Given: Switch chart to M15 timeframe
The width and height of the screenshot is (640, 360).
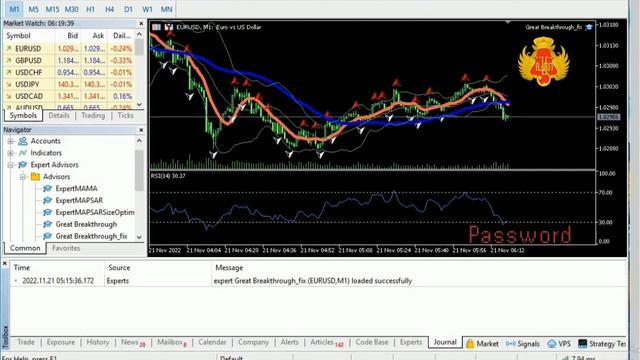Looking at the screenshot, I should point(52,9).
